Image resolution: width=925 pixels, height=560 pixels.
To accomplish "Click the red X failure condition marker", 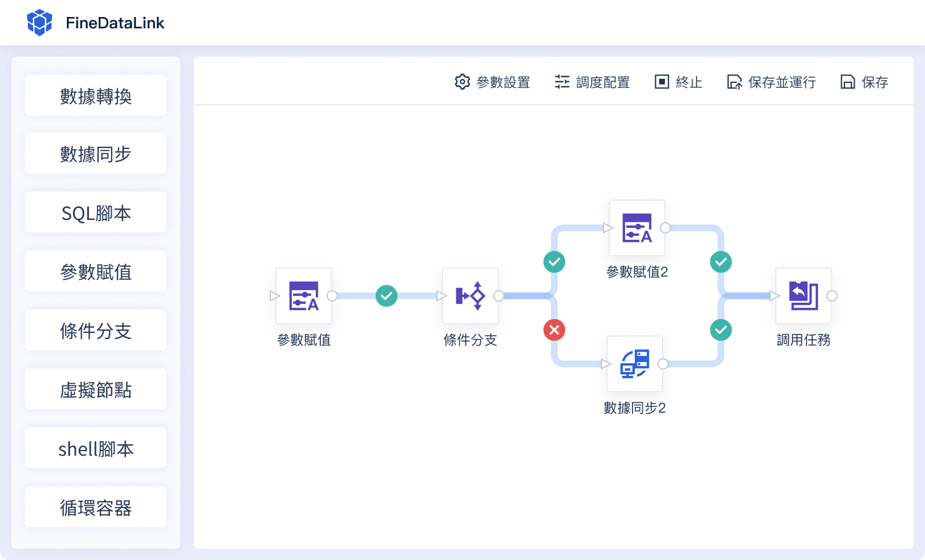I will pyautogui.click(x=554, y=330).
